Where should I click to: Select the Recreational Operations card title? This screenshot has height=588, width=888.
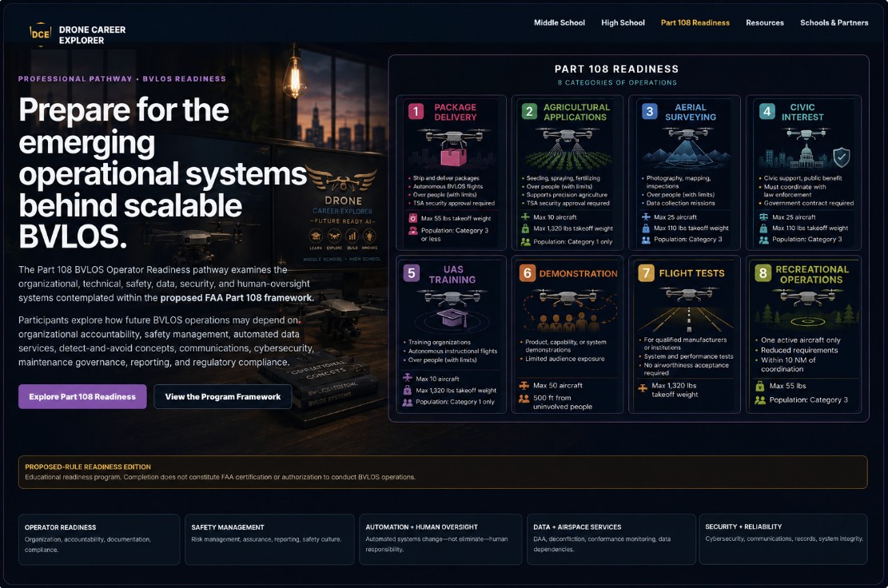click(811, 275)
